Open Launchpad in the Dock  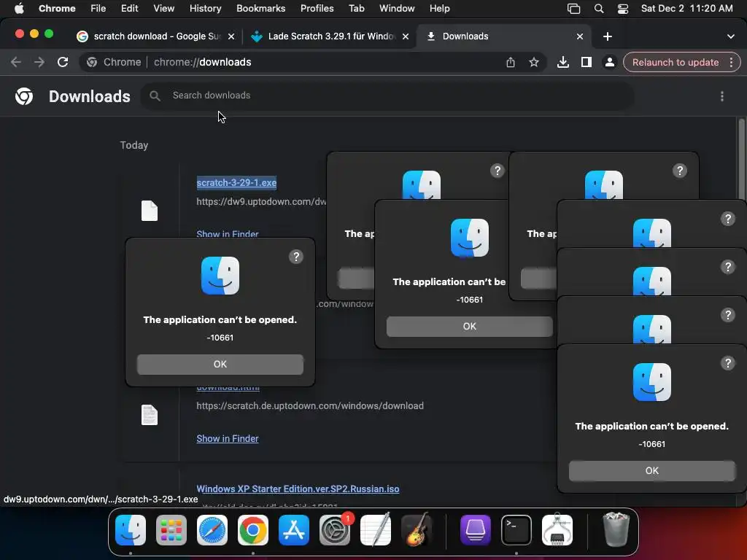coord(171,530)
